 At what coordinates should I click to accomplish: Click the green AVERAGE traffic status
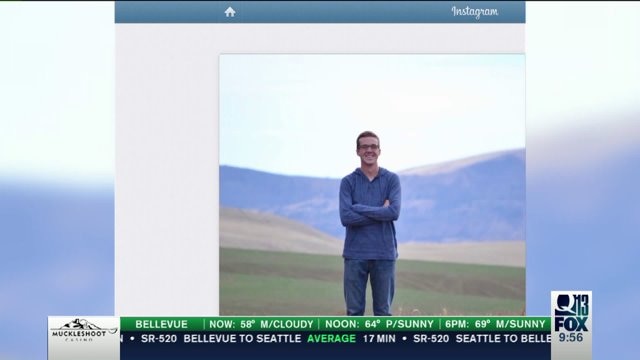(331, 338)
